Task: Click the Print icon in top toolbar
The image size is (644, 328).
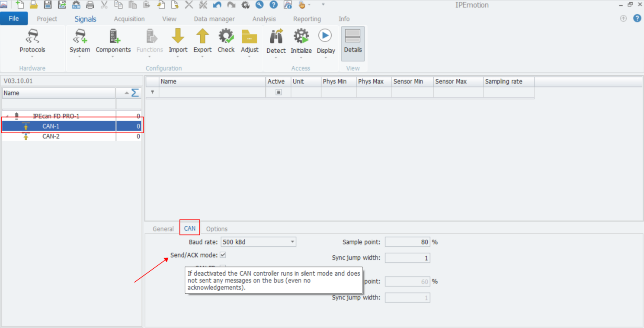Action: click(90, 5)
